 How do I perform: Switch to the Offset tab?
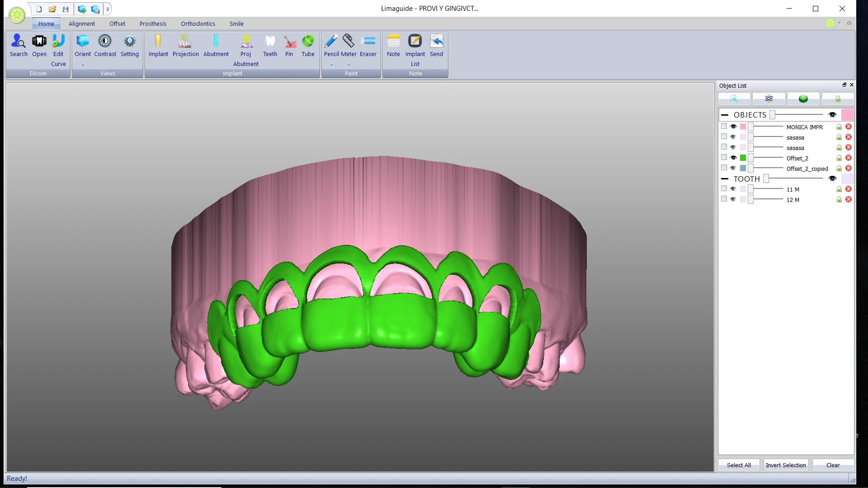[x=117, y=24]
